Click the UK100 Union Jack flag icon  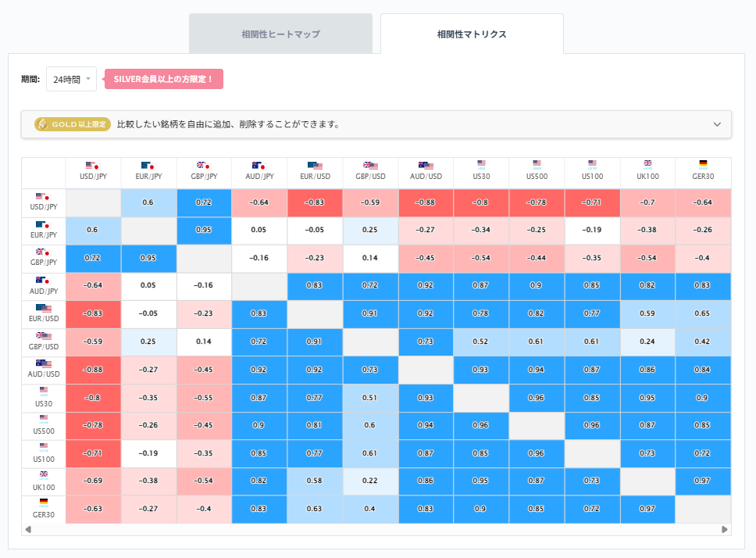coord(647,166)
